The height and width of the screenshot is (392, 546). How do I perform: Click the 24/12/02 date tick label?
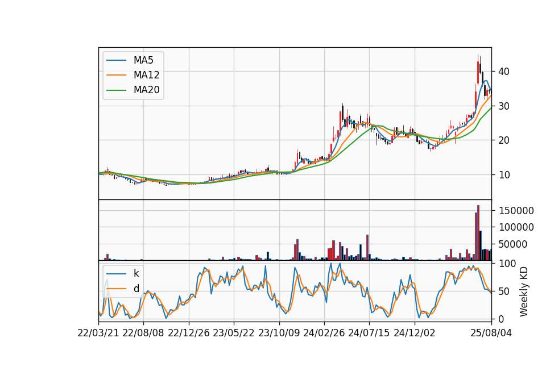pyautogui.click(x=415, y=333)
